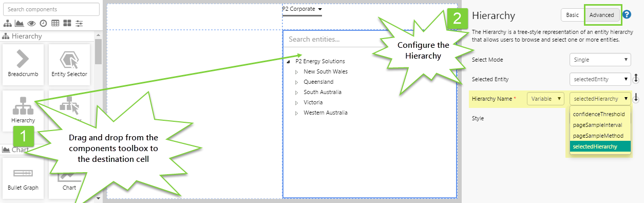
Task: Select New South Wales entity
Action: point(326,71)
